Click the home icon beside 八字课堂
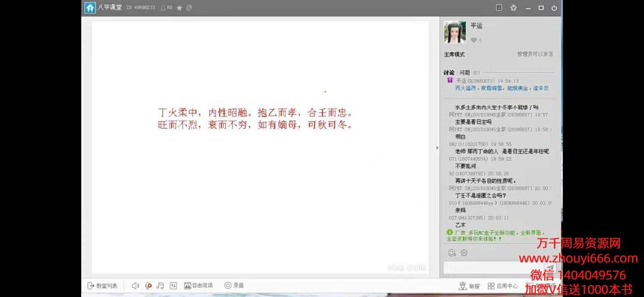The height and width of the screenshot is (297, 644). (91, 8)
